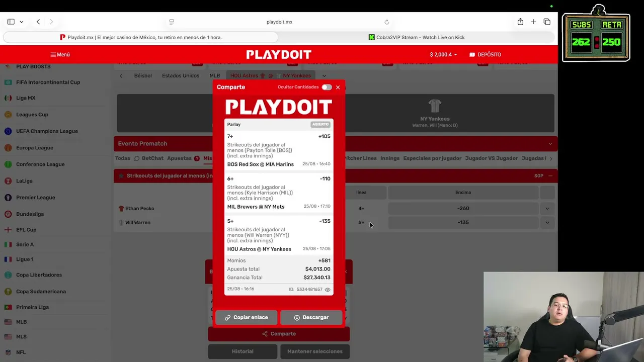Open the reader view icon in address bar
The width and height of the screenshot is (644, 362).
[172, 22]
